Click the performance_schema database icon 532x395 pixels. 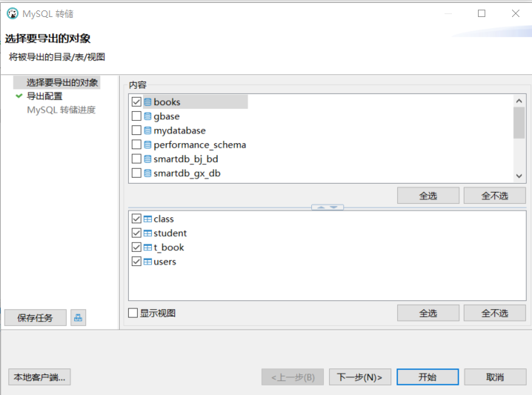(147, 145)
